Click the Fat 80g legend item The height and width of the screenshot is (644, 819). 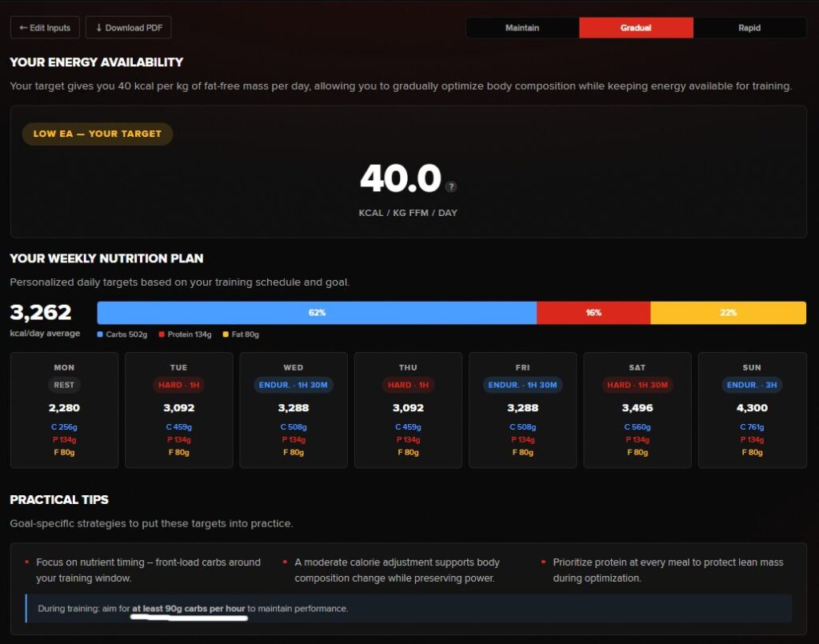click(x=241, y=334)
